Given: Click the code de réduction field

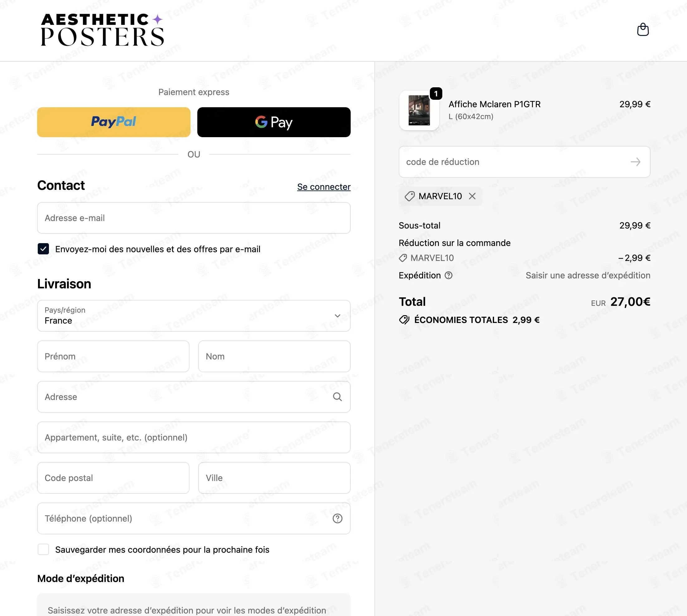Looking at the screenshot, I should point(524,162).
